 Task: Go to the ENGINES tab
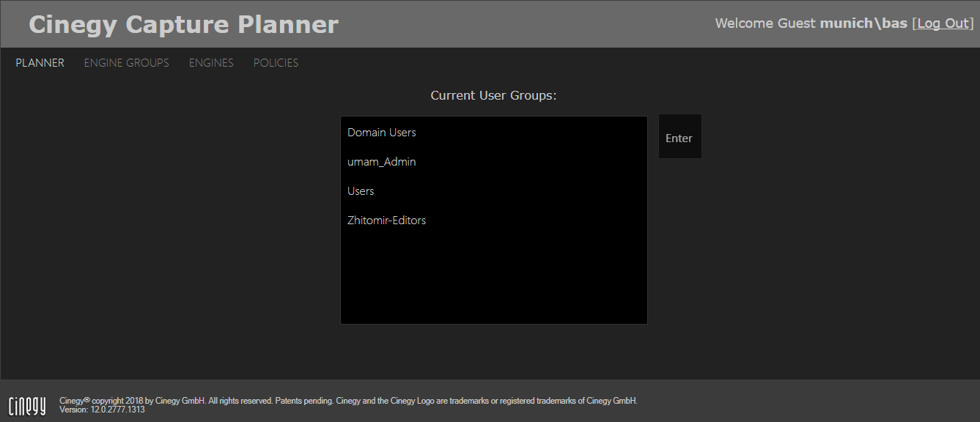coord(211,63)
